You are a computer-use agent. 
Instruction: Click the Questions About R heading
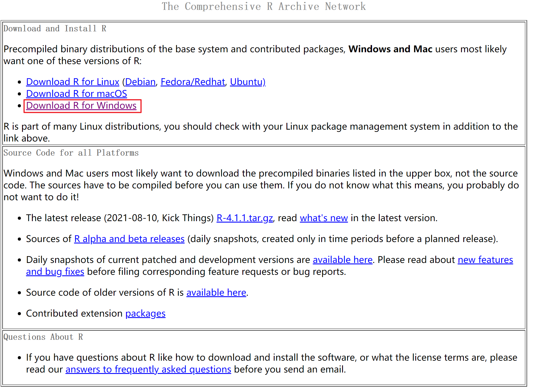[43, 337]
